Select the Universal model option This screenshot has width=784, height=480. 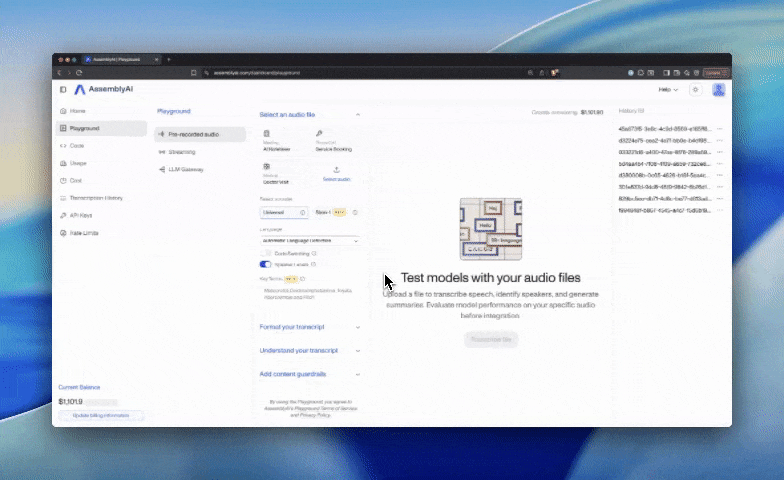[x=284, y=212]
